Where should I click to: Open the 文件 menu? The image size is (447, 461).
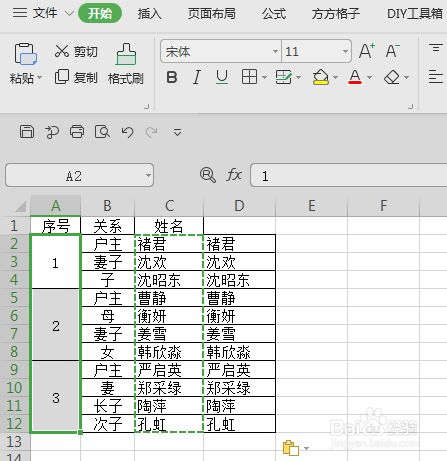[45, 13]
